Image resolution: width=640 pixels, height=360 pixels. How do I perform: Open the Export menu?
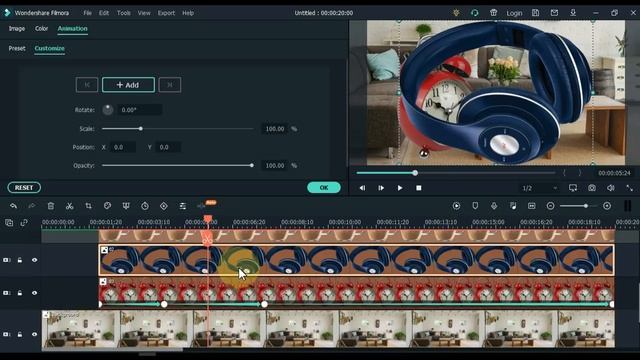[166, 13]
